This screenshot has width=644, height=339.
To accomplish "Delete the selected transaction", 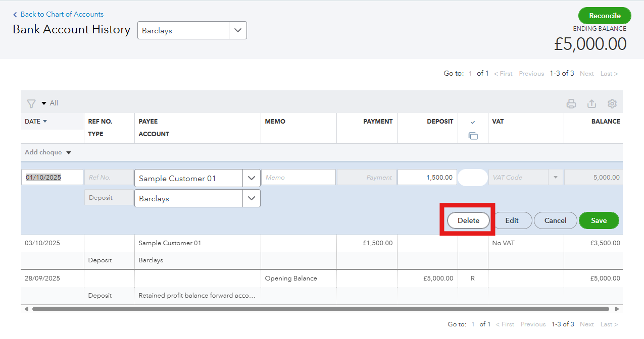I will (x=468, y=220).
